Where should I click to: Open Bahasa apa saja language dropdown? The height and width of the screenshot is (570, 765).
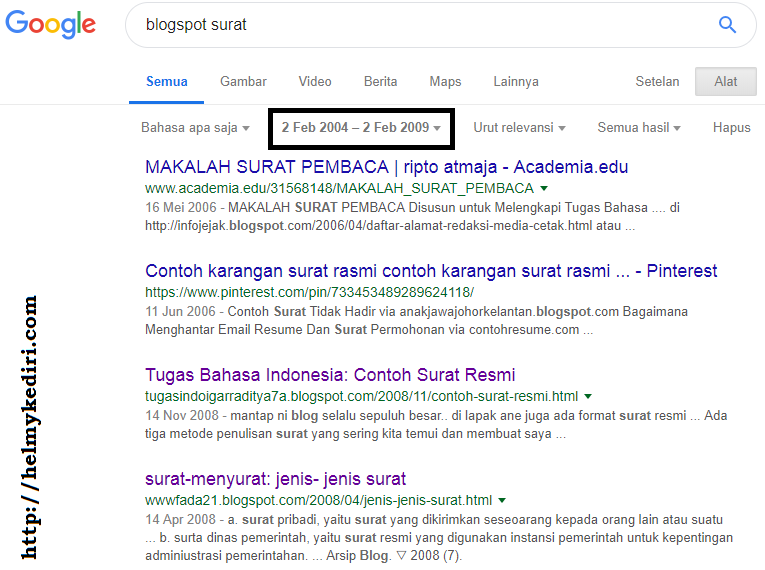point(195,128)
